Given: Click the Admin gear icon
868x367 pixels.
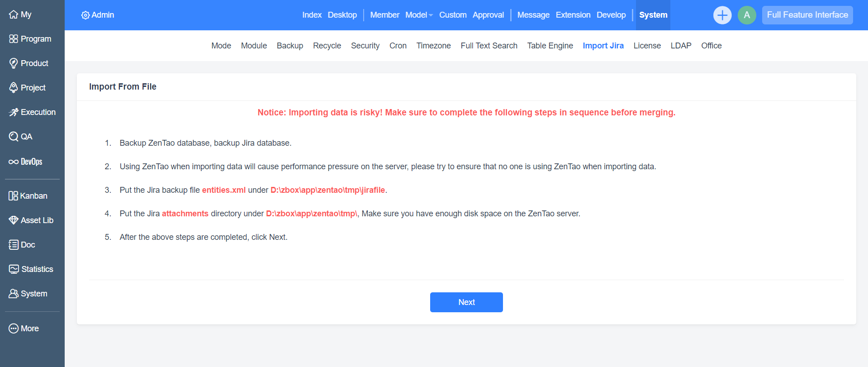Looking at the screenshot, I should pyautogui.click(x=85, y=15).
